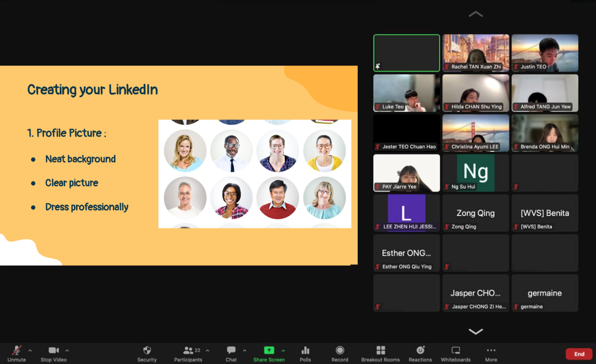Select Justin TEO video tile

pyautogui.click(x=545, y=53)
